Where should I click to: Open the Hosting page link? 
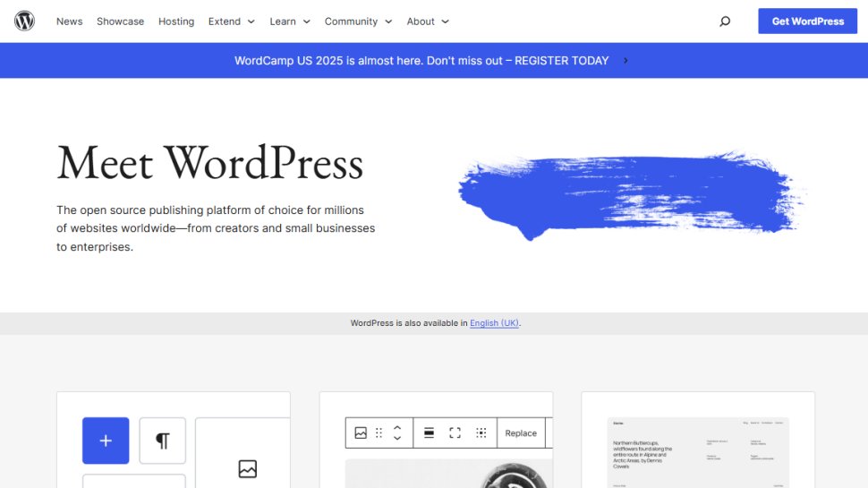click(176, 21)
